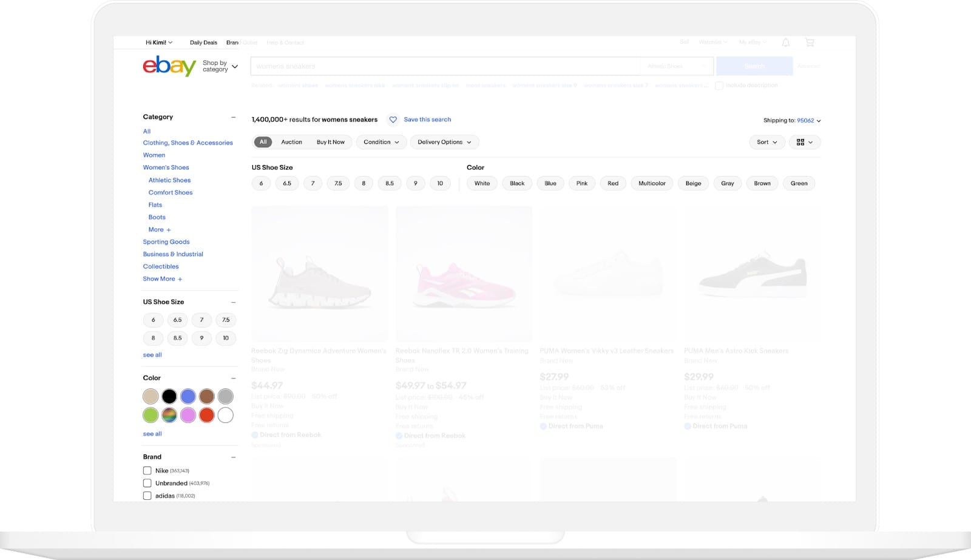
Task: Open the shopping cart
Action: click(810, 42)
